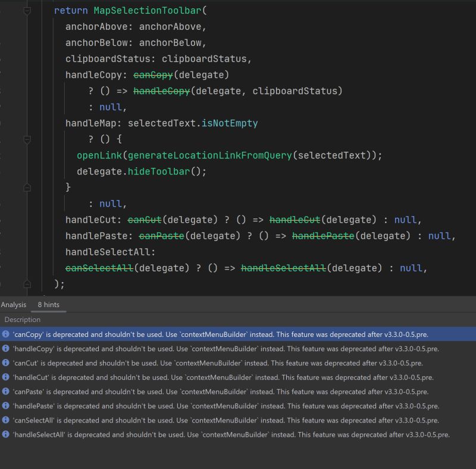The width and height of the screenshot is (476, 469).
Task: Click the info icon on the canSelectAll hint
Action: click(x=6, y=420)
